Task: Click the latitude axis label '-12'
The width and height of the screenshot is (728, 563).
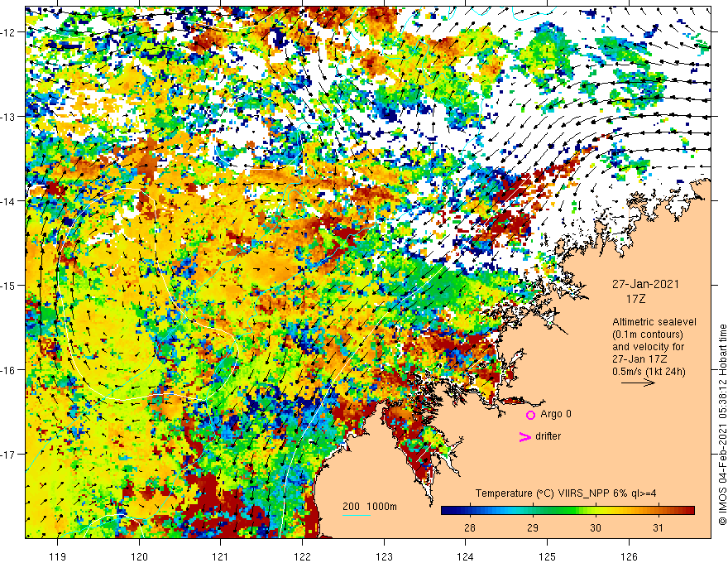Action: (8, 32)
